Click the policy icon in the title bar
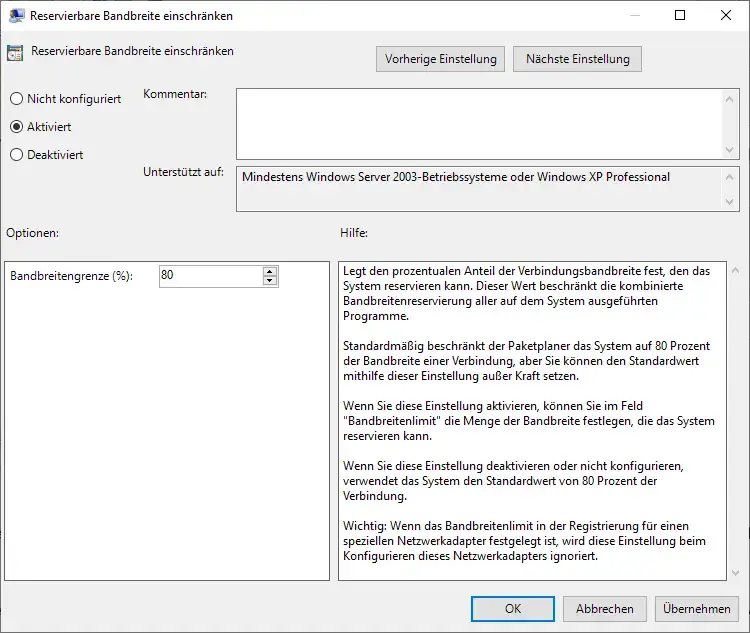The image size is (750, 633). pyautogui.click(x=15, y=15)
